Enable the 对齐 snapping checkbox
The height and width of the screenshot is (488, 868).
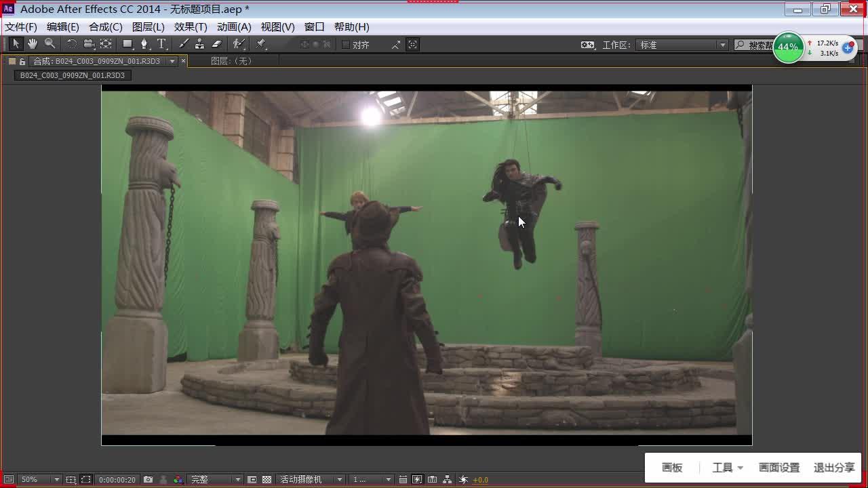[x=346, y=45]
